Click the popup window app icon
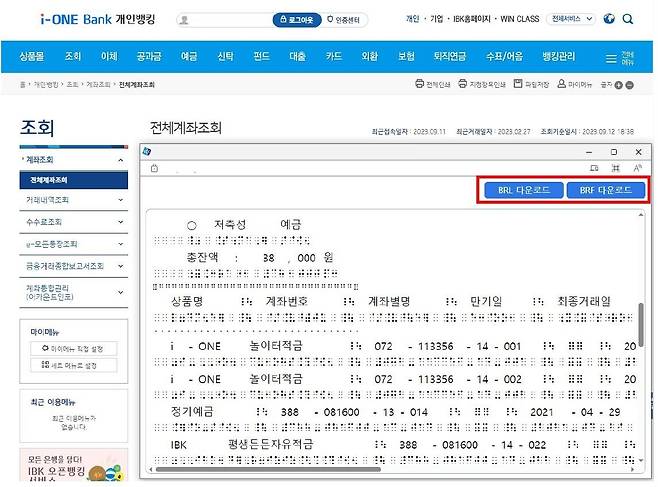The height and width of the screenshot is (487, 658). 147,151
